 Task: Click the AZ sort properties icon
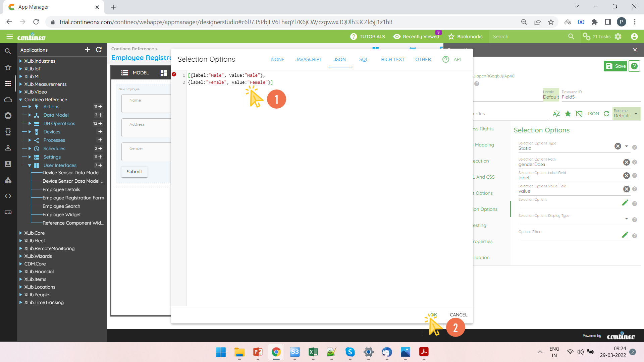tap(556, 114)
